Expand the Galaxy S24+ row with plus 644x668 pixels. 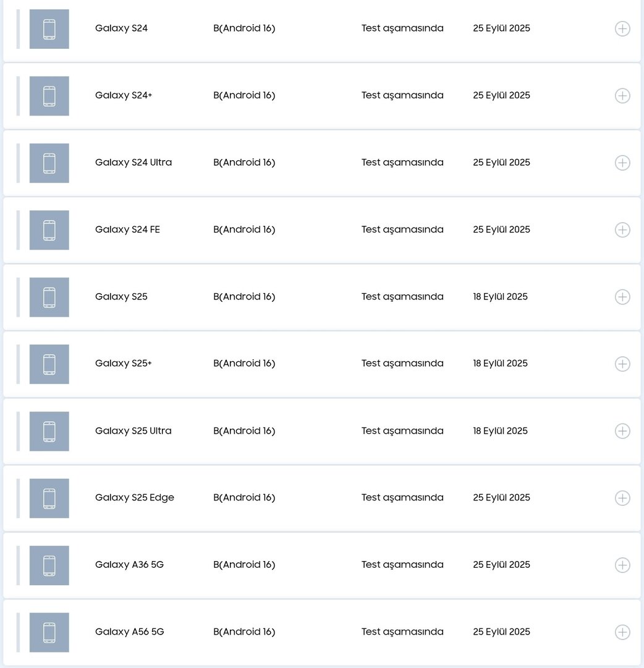[622, 96]
